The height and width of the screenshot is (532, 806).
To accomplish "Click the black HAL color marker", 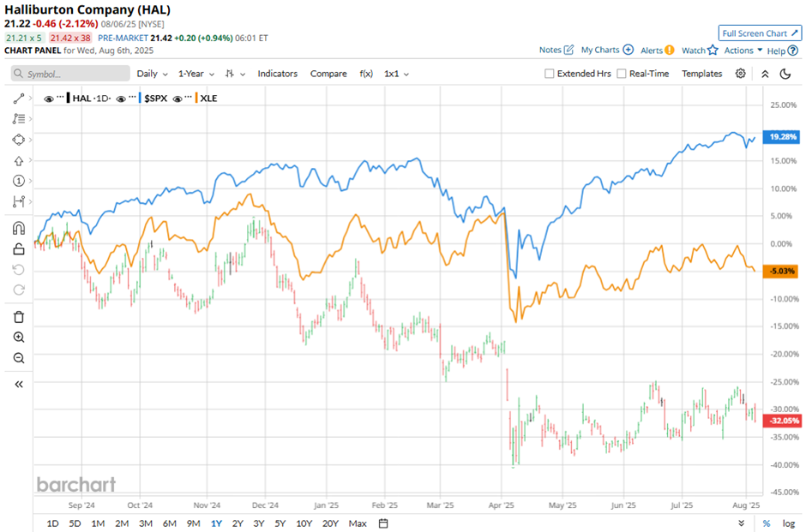I will tap(68, 98).
